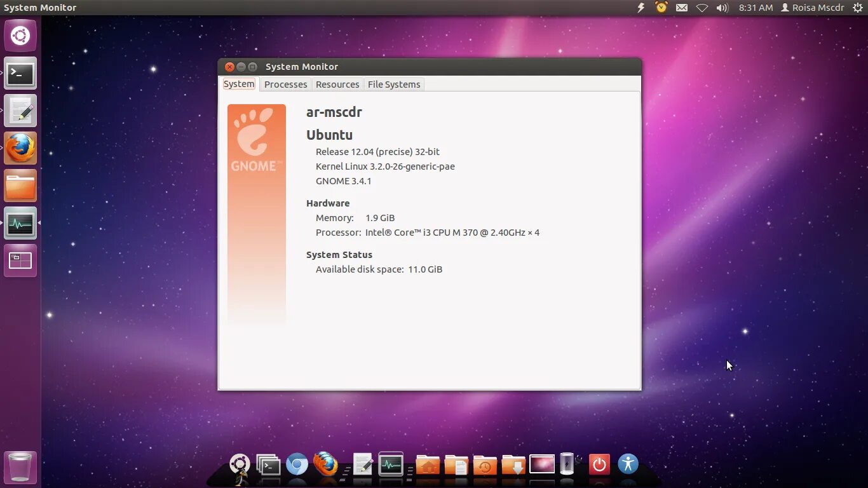Click the hostname text ar-mscdr
868x488 pixels.
tap(334, 112)
